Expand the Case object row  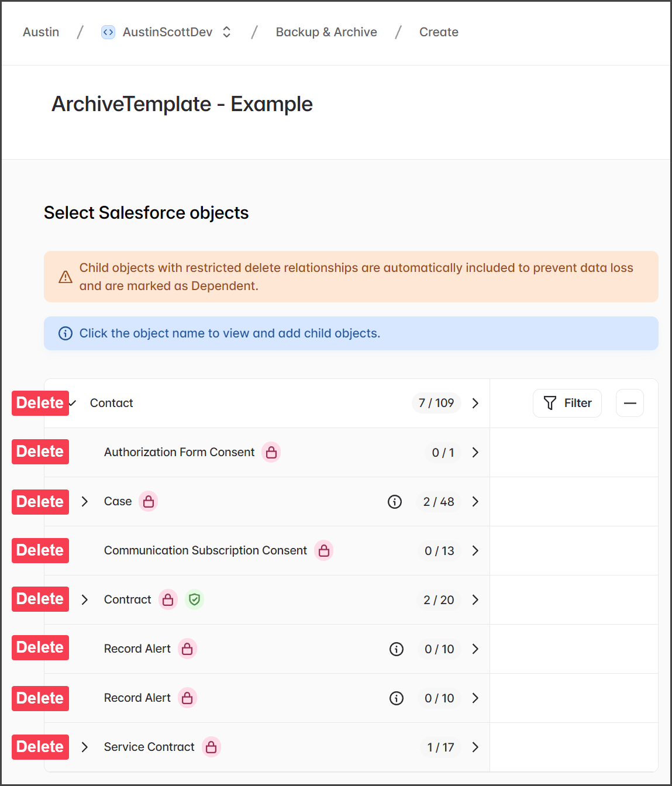point(85,501)
